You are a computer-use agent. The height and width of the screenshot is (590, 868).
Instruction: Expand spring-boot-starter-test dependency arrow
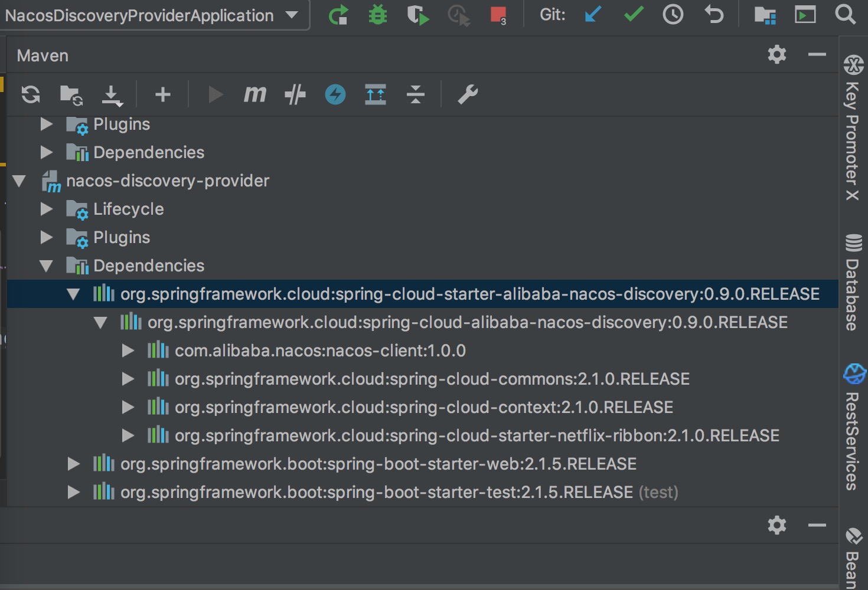[74, 492]
